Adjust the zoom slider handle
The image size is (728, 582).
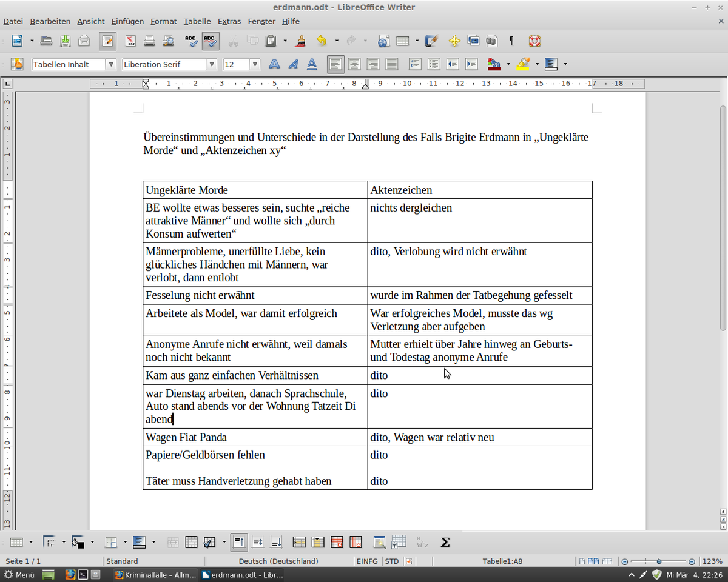click(659, 561)
